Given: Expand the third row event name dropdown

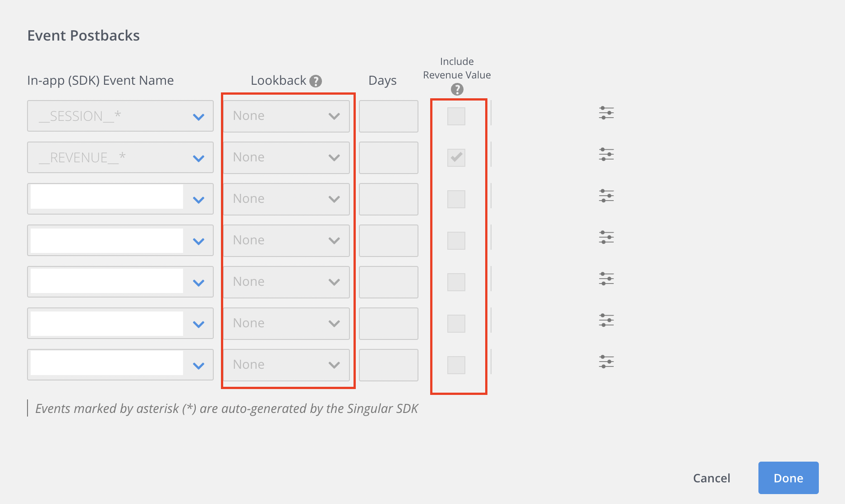Looking at the screenshot, I should (198, 200).
